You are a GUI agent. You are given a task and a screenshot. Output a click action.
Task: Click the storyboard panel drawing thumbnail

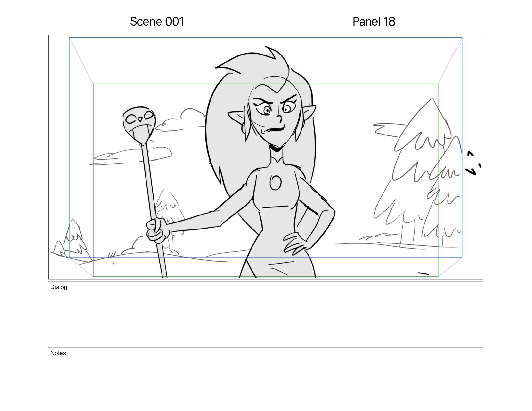tap(266, 157)
